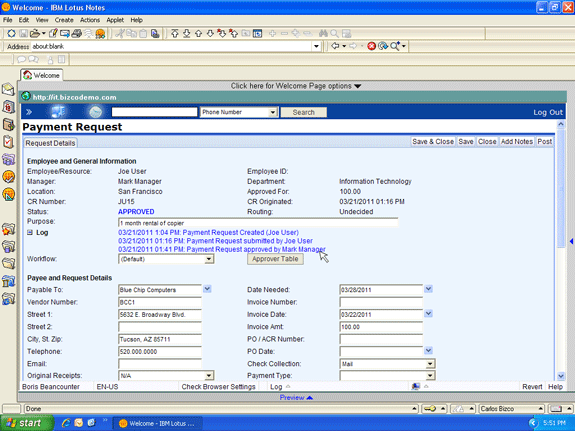
Task: Click the form vertical scrollbar down arrow
Action: coord(561,376)
